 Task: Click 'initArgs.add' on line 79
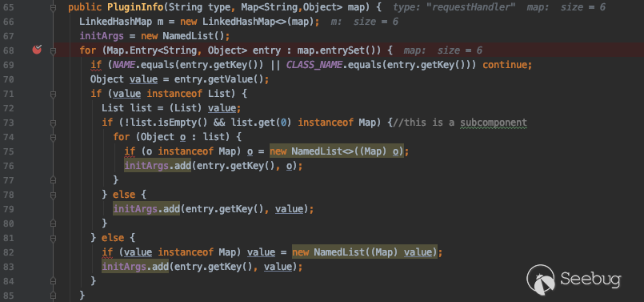point(146,209)
